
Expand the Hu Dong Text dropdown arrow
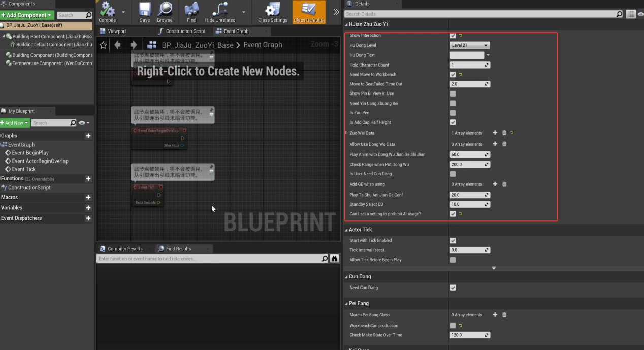click(x=488, y=55)
